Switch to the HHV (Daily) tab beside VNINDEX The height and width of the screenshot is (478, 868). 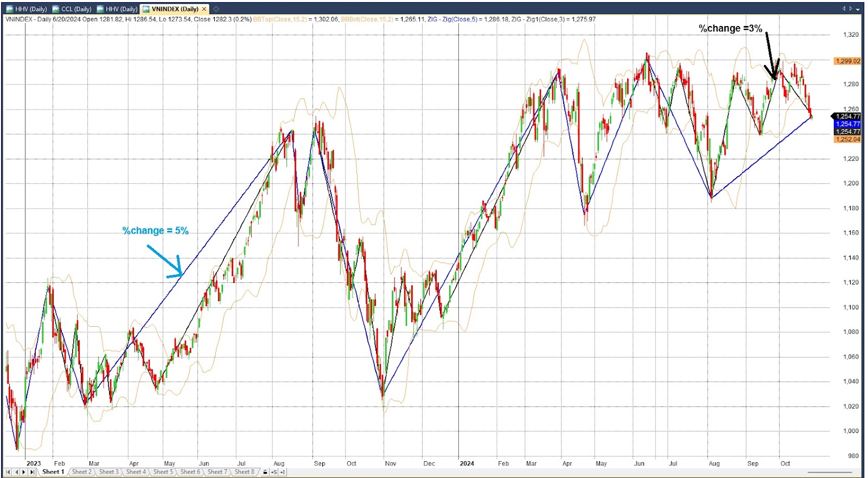(x=117, y=9)
